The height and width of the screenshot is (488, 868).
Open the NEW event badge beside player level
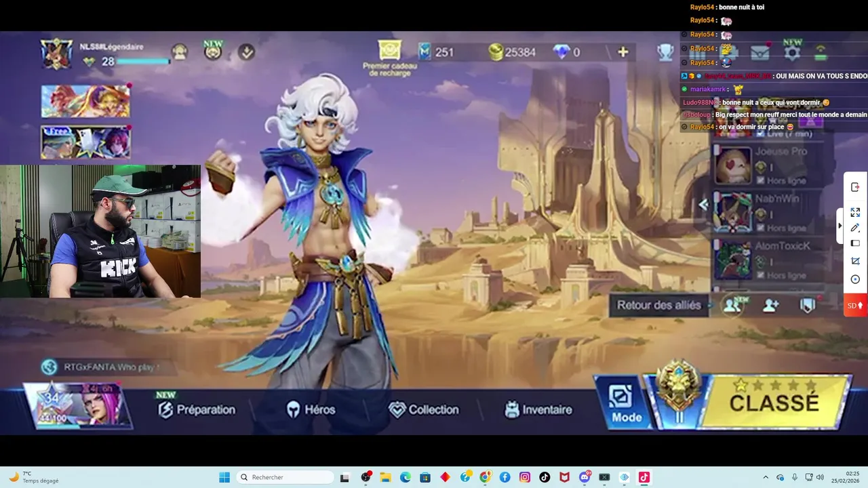pos(213,50)
